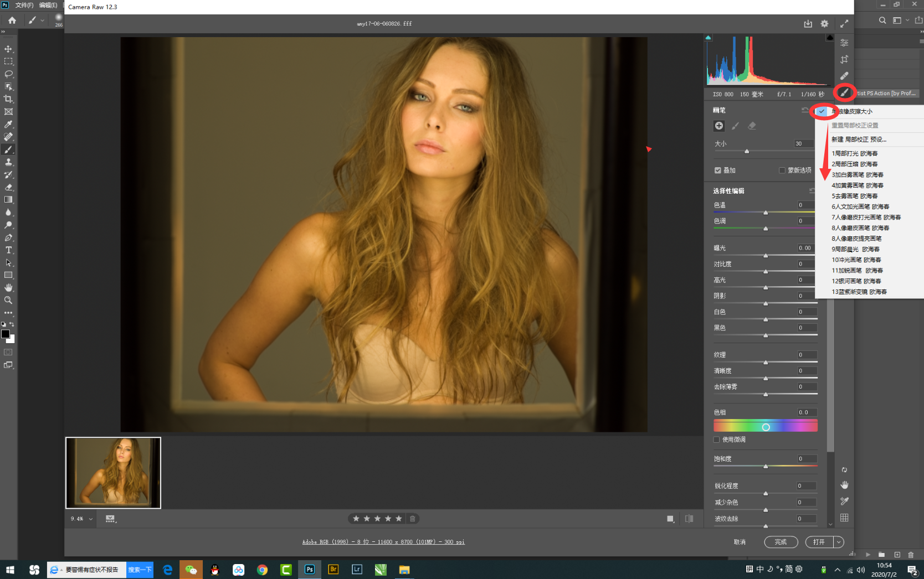Click the filmstrip filter icon at bottom left
924x579 pixels.
click(x=110, y=519)
